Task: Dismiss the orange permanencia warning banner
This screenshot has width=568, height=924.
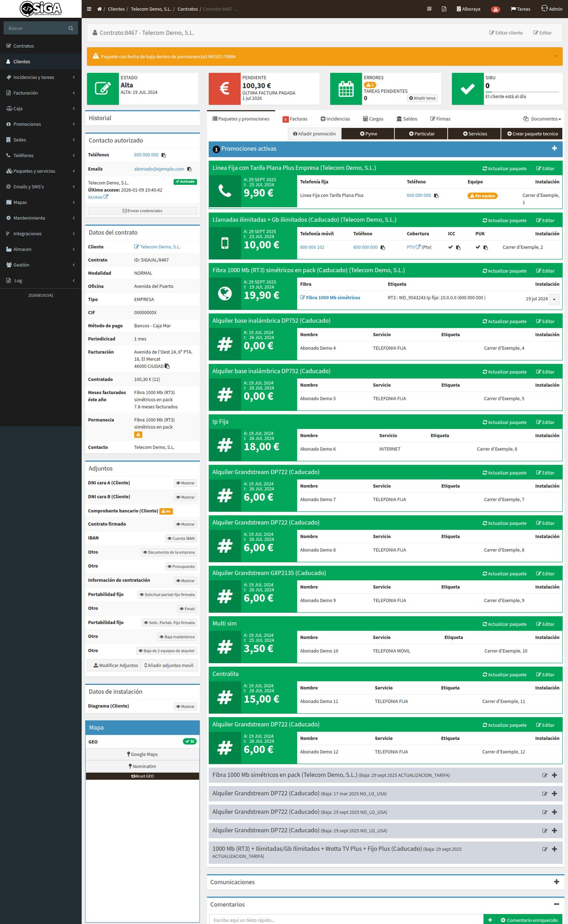Action: click(x=555, y=56)
